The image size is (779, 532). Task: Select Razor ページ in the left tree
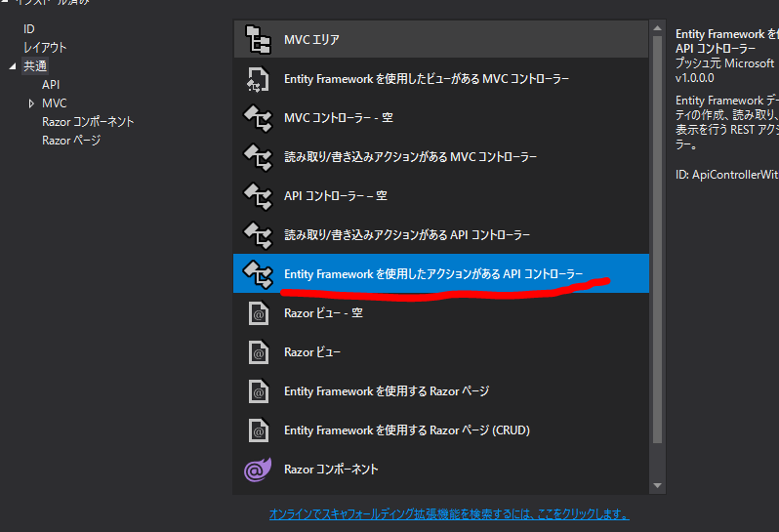(71, 141)
